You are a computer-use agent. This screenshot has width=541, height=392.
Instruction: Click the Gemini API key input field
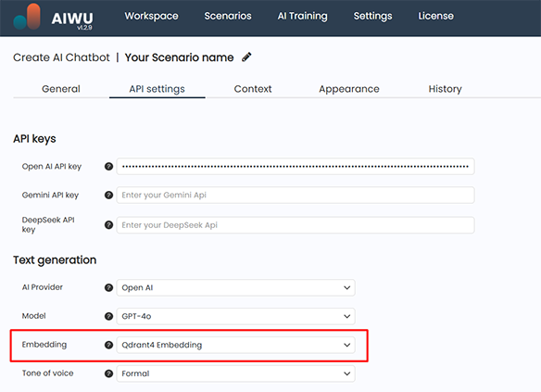coord(296,195)
